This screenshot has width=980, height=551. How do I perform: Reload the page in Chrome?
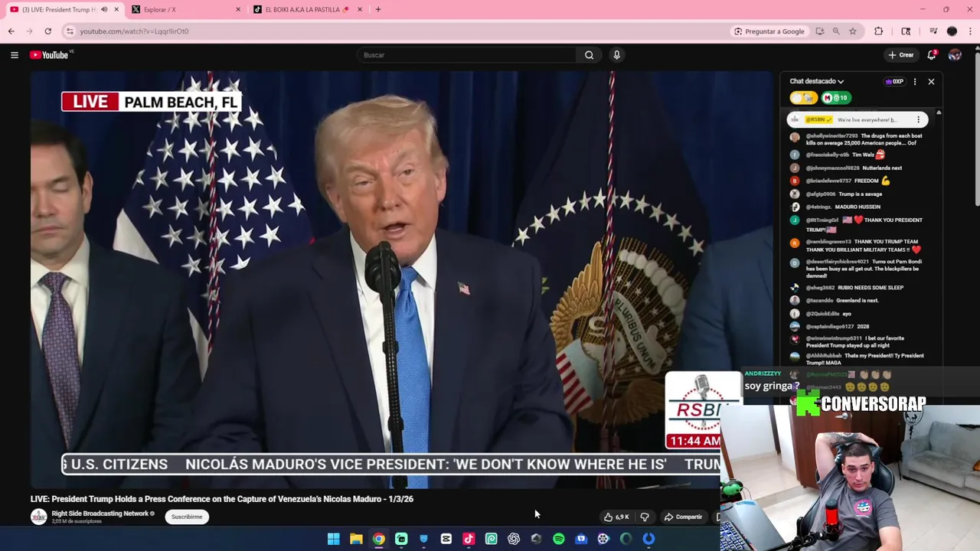[47, 31]
